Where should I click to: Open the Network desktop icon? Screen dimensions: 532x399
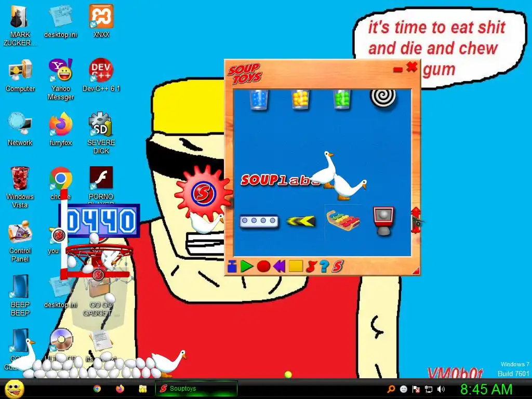click(20, 129)
